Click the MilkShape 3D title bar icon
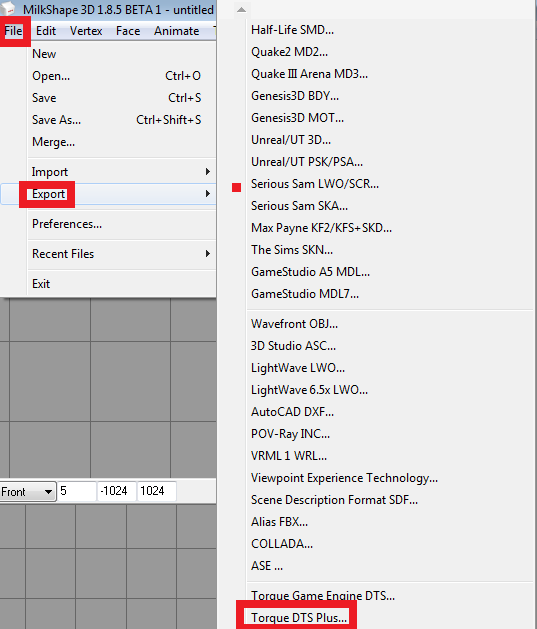This screenshot has height=629, width=537. tap(8, 8)
